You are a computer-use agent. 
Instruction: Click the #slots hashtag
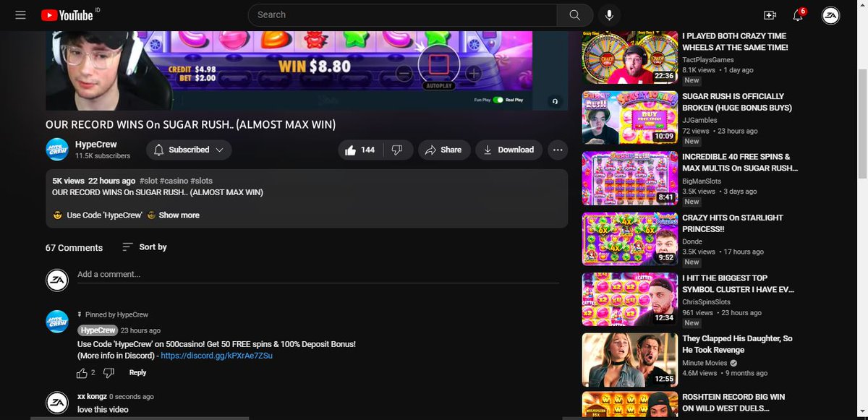(x=201, y=181)
